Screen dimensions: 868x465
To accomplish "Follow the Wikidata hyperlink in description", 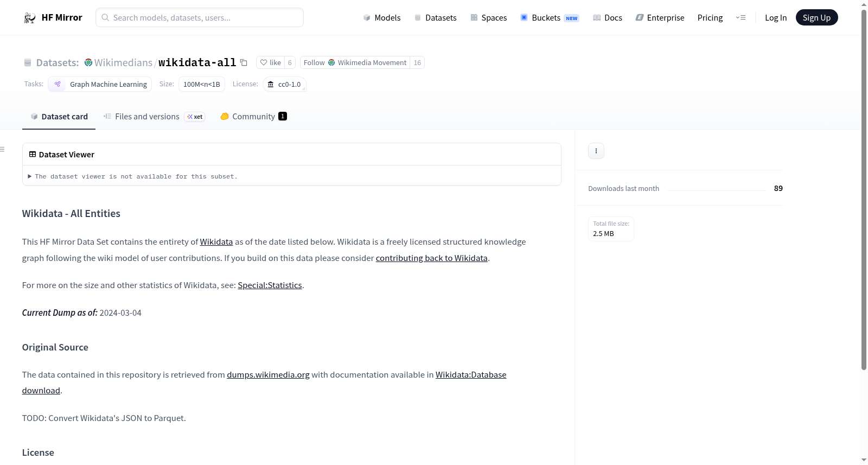I will [x=216, y=242].
